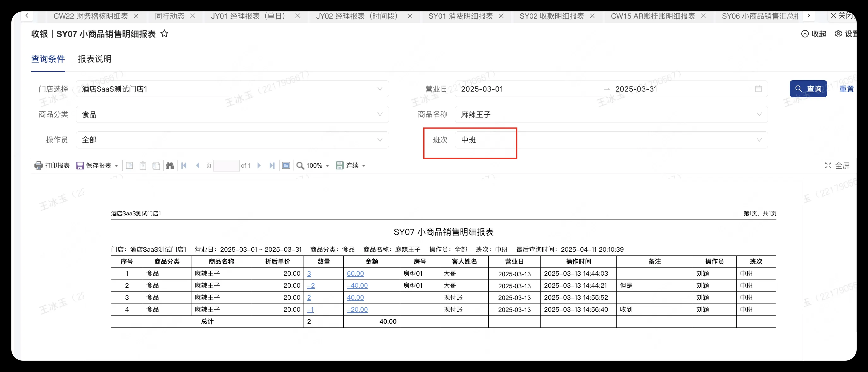The image size is (868, 372).
Task: Open the 操作员 operator dropdown
Action: pos(232,140)
